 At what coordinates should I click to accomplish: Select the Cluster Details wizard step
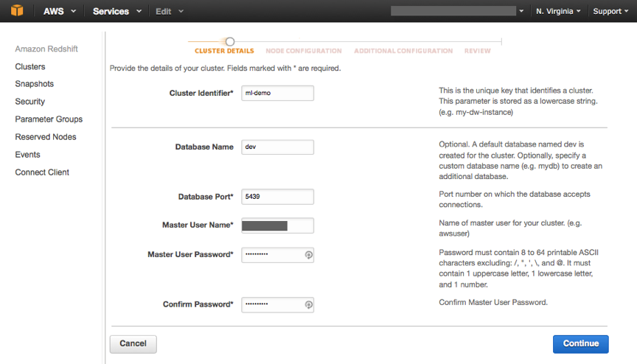point(224,51)
